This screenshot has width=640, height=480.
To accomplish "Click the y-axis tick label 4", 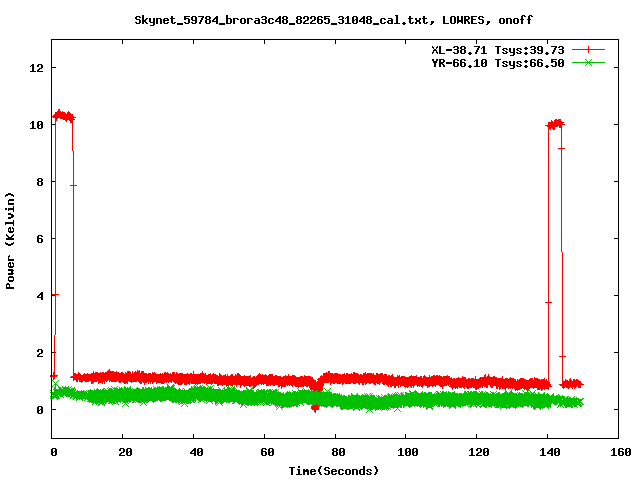I will pyautogui.click(x=40, y=296).
